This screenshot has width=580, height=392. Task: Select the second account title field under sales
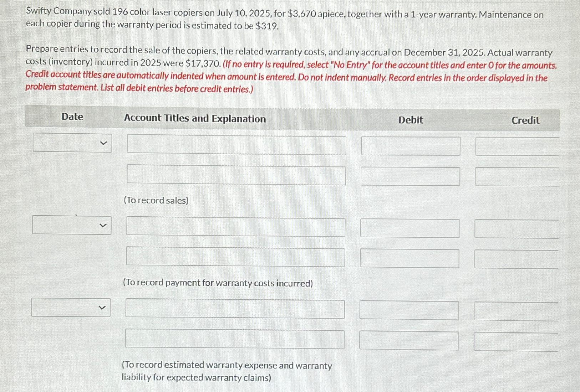click(x=236, y=175)
